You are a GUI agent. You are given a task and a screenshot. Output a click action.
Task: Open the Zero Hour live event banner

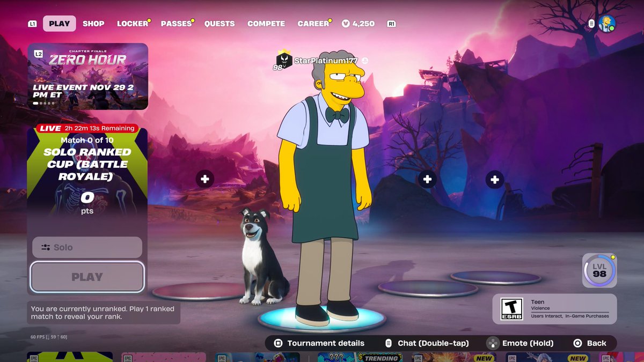tap(88, 76)
